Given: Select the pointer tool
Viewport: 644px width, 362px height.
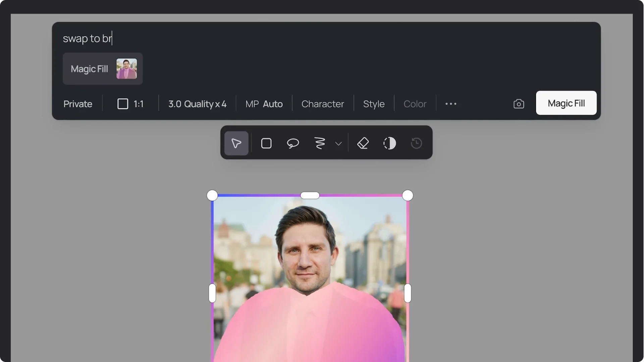Looking at the screenshot, I should pyautogui.click(x=236, y=143).
